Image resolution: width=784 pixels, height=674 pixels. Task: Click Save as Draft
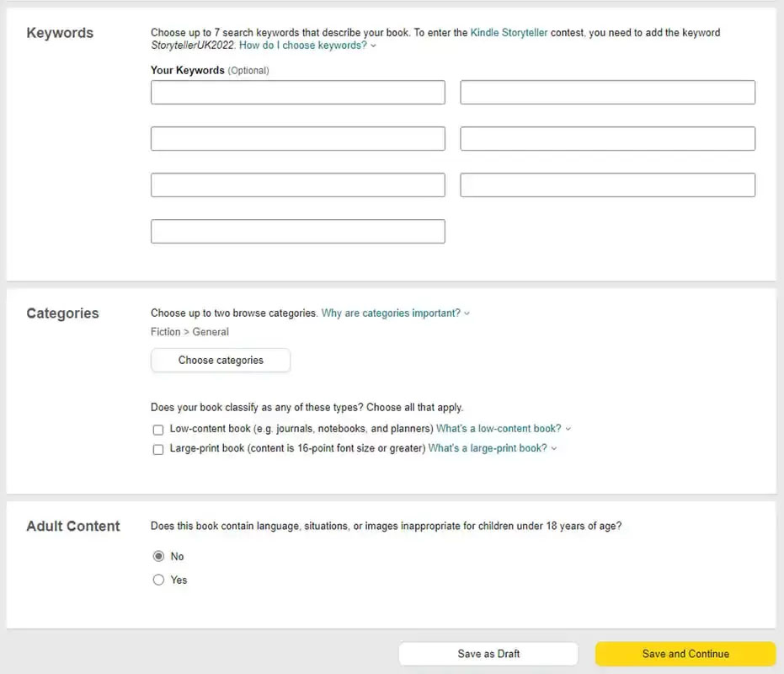(488, 654)
